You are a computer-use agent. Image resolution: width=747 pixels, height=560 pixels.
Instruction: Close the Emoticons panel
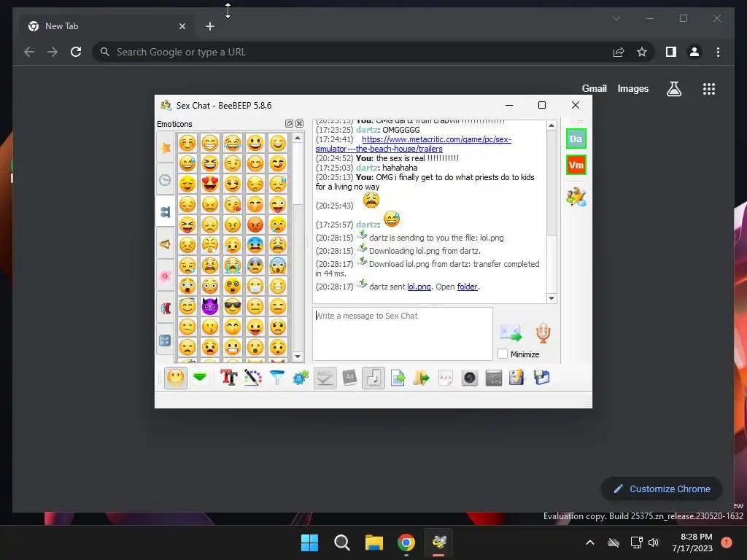[299, 124]
